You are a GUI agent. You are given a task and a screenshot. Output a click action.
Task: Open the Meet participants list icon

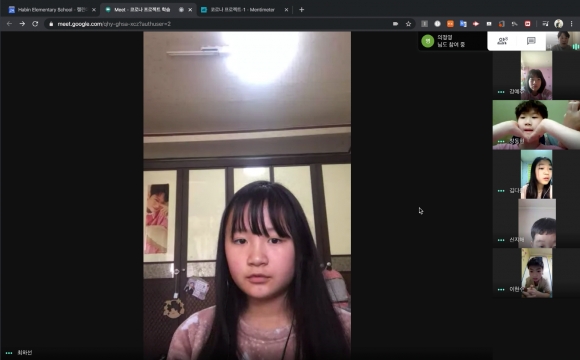502,41
